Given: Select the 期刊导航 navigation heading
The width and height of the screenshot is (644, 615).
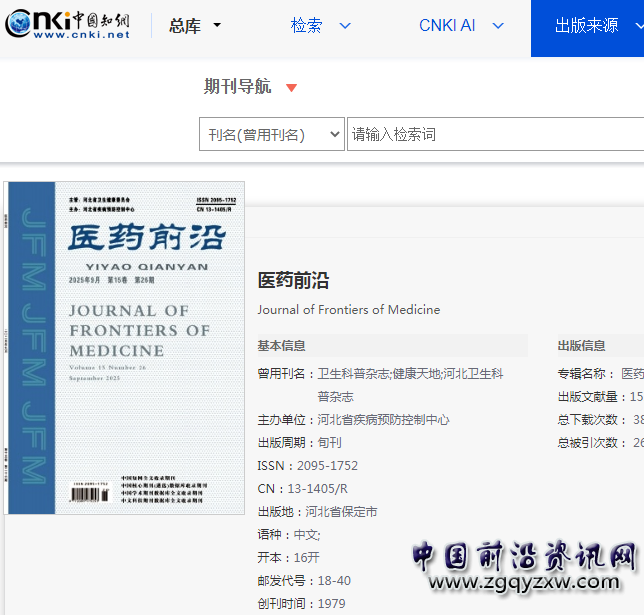Looking at the screenshot, I should [237, 87].
